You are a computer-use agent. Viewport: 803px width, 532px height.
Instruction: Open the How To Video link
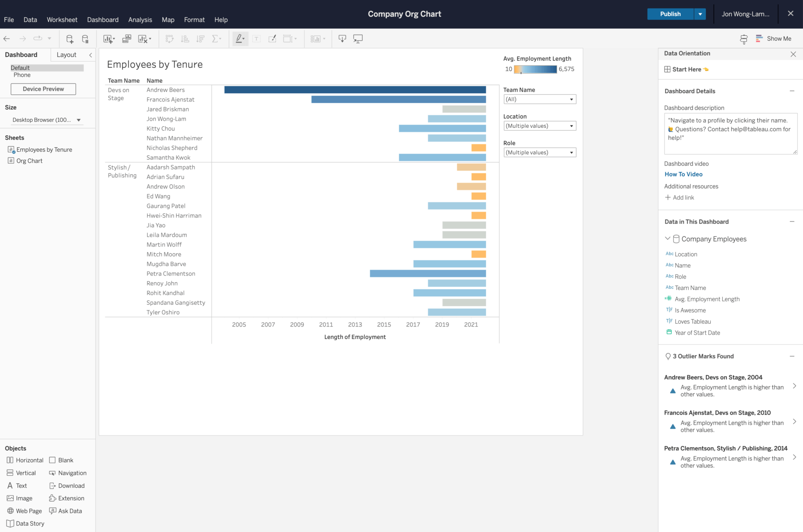[683, 174]
